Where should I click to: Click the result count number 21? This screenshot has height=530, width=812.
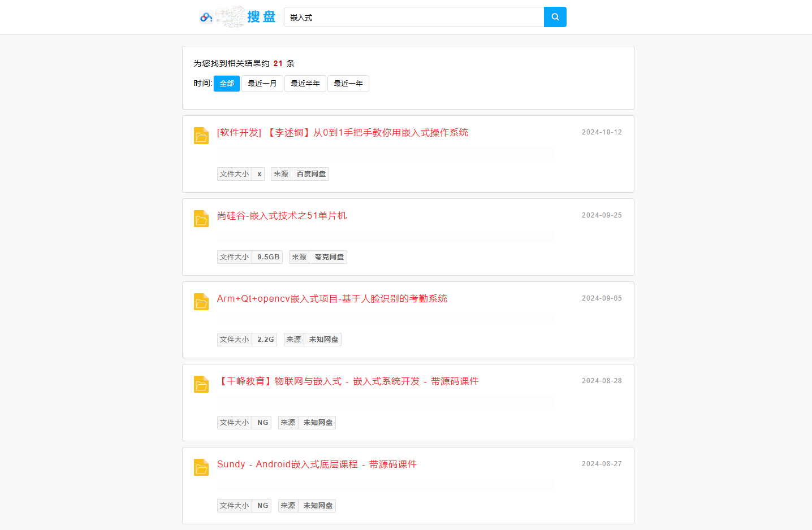point(278,63)
